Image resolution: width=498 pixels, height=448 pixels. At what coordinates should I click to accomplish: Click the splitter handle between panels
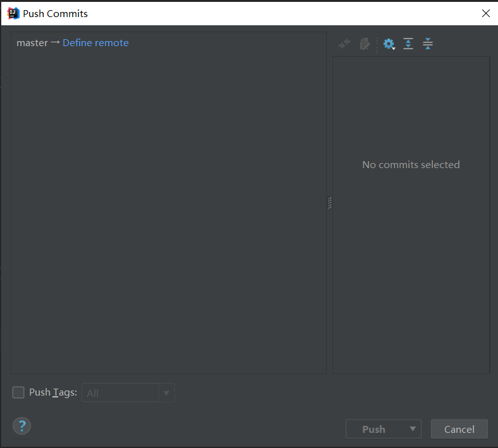tap(330, 203)
